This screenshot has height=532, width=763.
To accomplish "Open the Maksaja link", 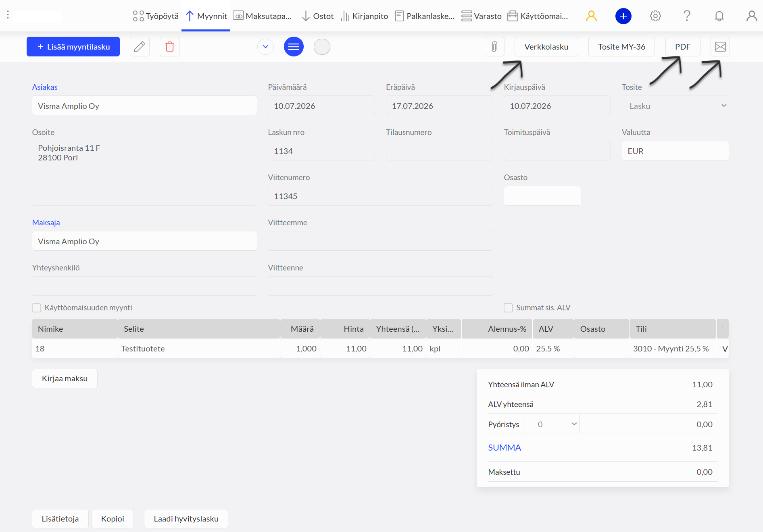I will click(x=46, y=222).
